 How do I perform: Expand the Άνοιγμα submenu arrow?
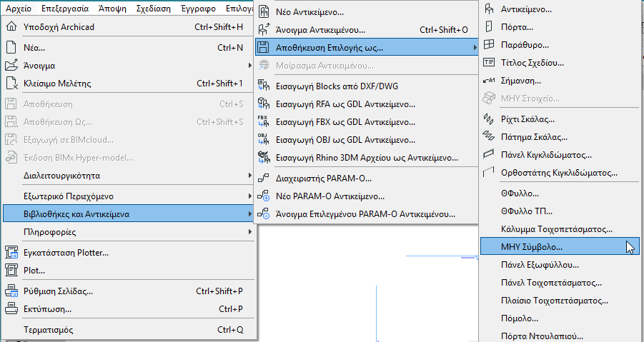click(249, 65)
